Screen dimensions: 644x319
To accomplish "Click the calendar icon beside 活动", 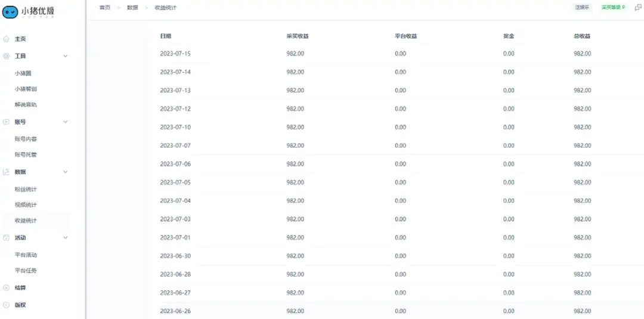I will pos(7,237).
